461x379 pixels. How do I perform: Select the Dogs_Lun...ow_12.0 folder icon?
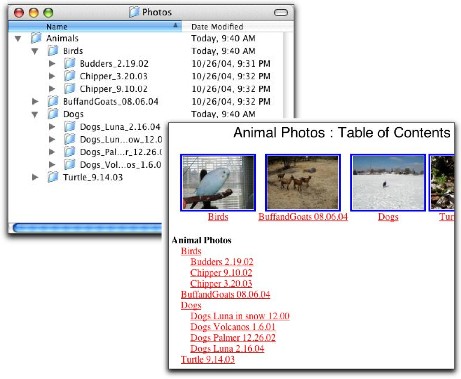pyautogui.click(x=69, y=139)
